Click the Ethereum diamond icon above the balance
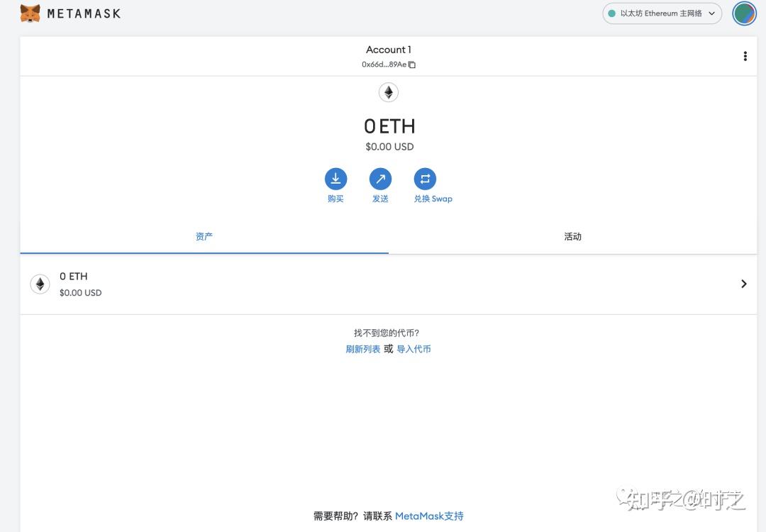766x532 pixels. pos(388,92)
